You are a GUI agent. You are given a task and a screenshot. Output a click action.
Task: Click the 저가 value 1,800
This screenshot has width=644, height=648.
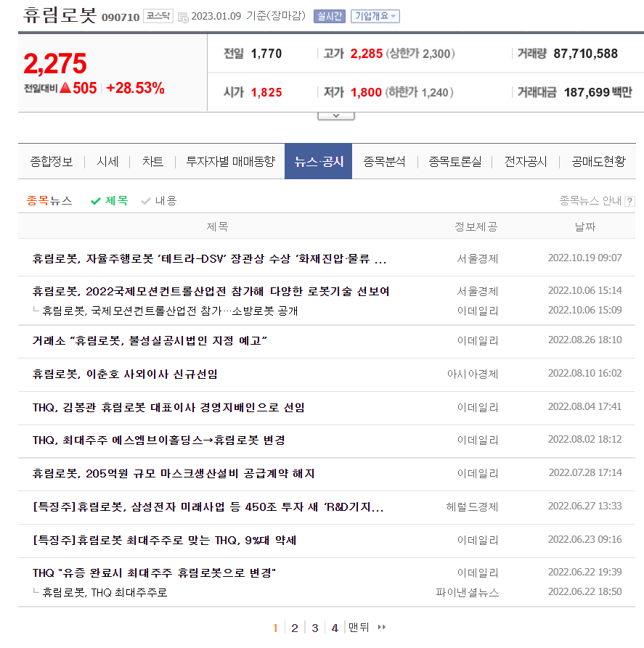click(366, 92)
